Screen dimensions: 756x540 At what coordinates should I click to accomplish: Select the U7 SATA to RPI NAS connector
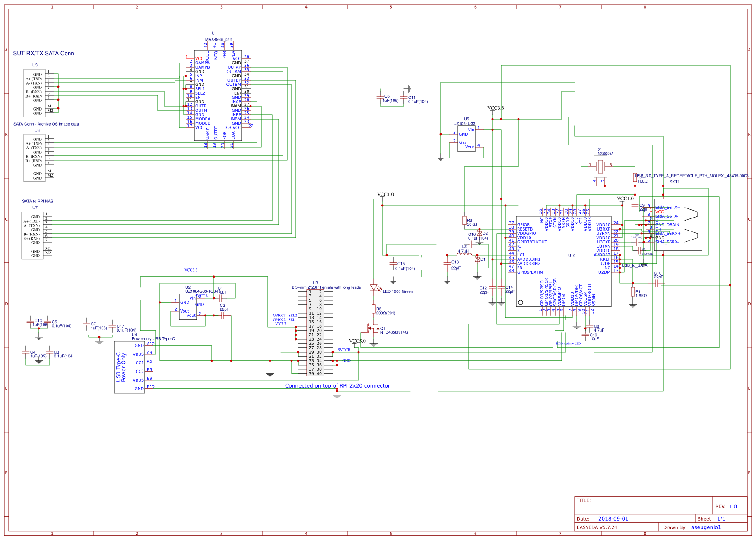coord(33,235)
